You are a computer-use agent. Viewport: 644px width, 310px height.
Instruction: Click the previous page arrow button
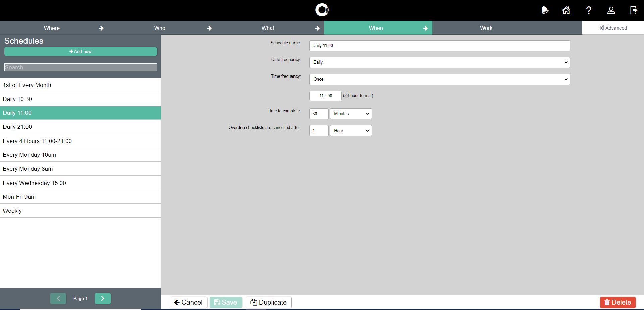click(58, 298)
